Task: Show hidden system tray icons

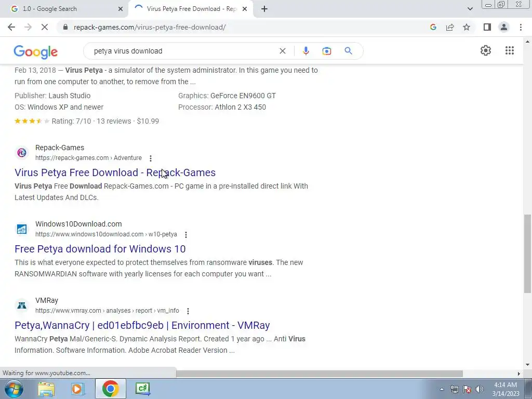Action: click(x=442, y=389)
